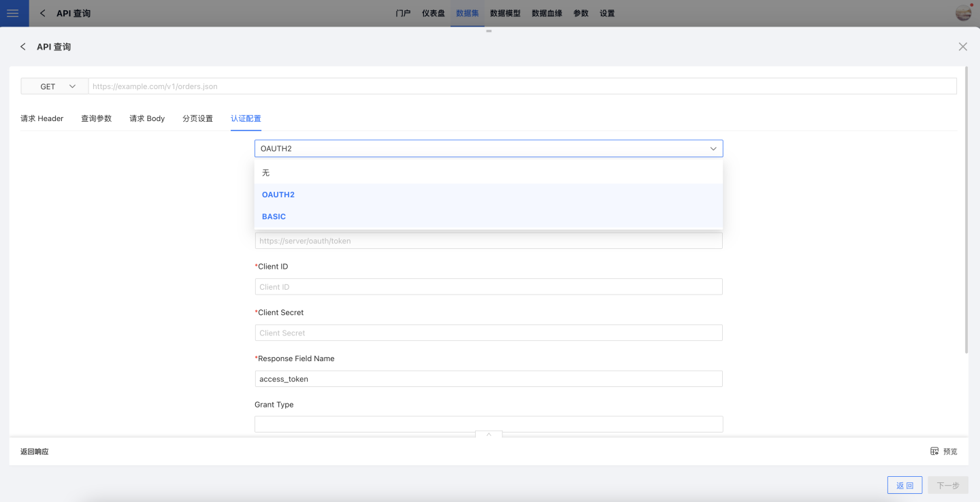Close the API 查询 panel with X
Image resolution: width=980 pixels, height=502 pixels.
(x=962, y=47)
